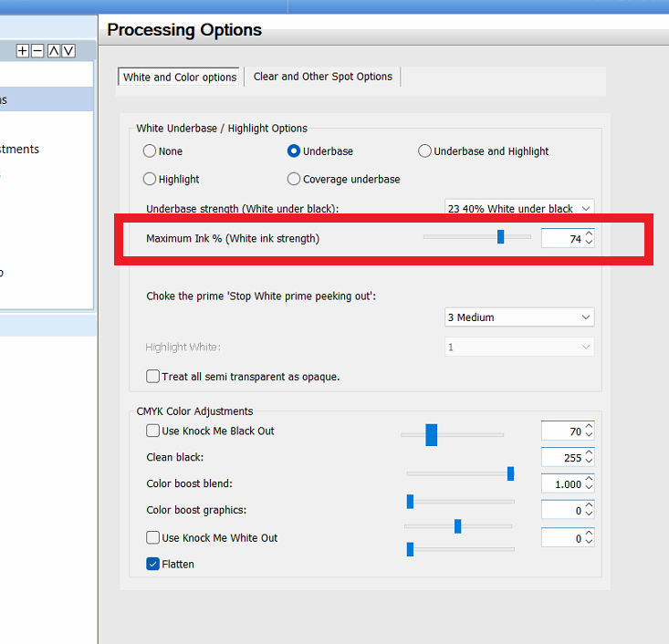Increase Maximum Ink % with up arrow
The image size is (669, 644).
coord(590,234)
